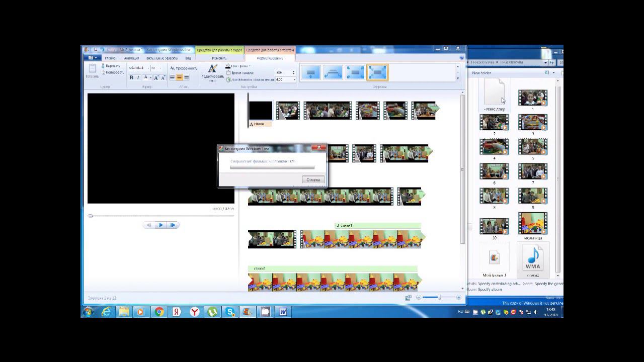Viewport: 644px width, 362px height.
Task: Select video file 10 in Explorer
Action: pyautogui.click(x=494, y=228)
